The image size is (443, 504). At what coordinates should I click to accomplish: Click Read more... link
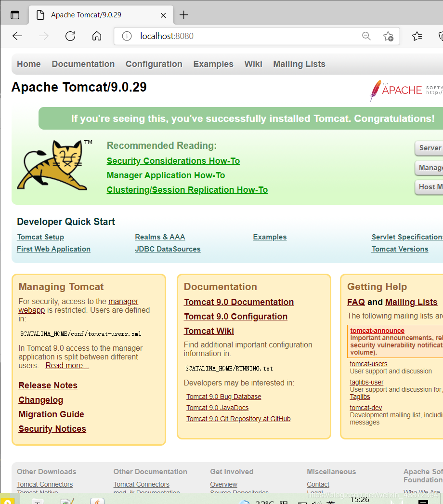point(67,365)
